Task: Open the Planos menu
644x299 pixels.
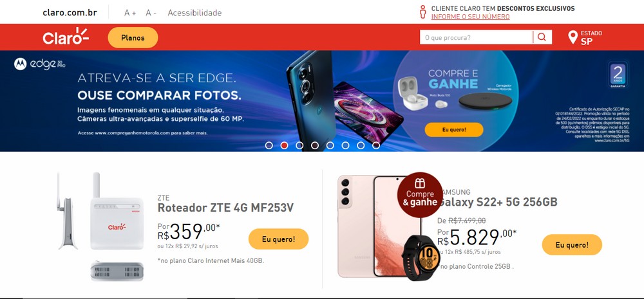Action: point(133,38)
